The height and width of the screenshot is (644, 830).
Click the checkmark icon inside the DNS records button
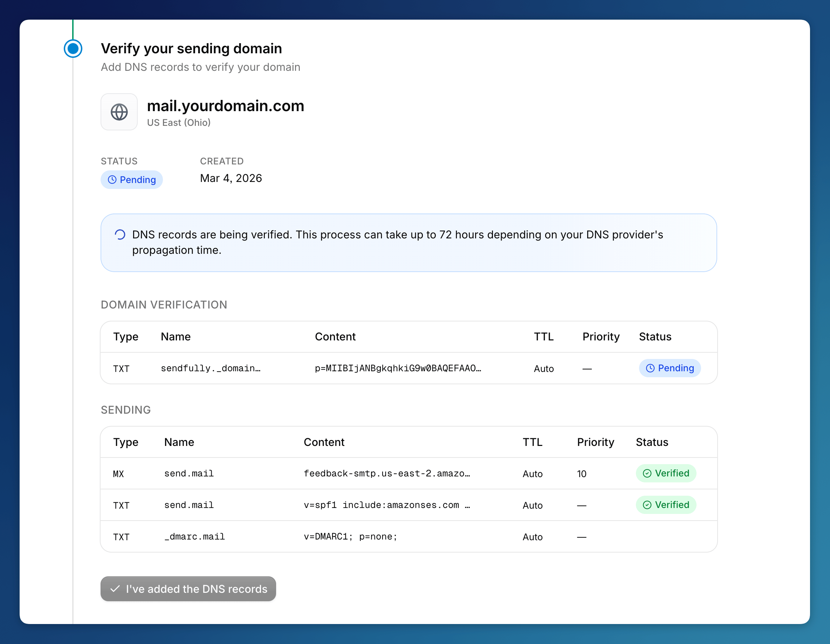coord(115,589)
